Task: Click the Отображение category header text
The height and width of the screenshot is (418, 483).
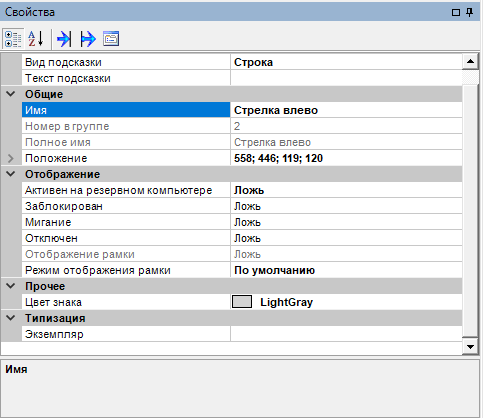Action: [x=63, y=174]
